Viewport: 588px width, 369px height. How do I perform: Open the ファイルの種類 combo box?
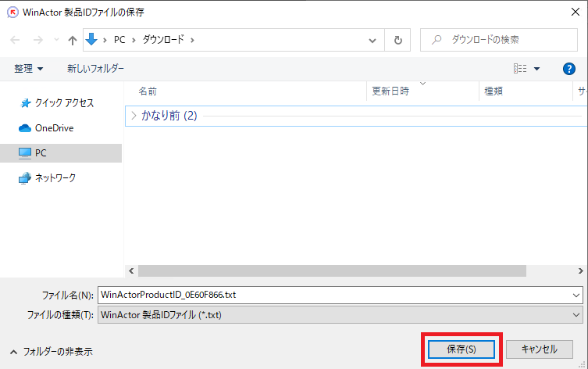pos(340,315)
